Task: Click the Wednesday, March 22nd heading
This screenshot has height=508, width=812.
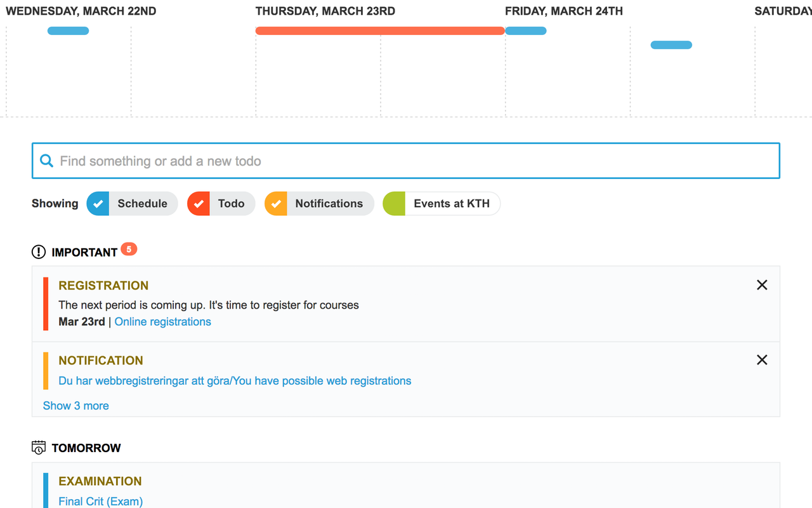Action: point(81,11)
